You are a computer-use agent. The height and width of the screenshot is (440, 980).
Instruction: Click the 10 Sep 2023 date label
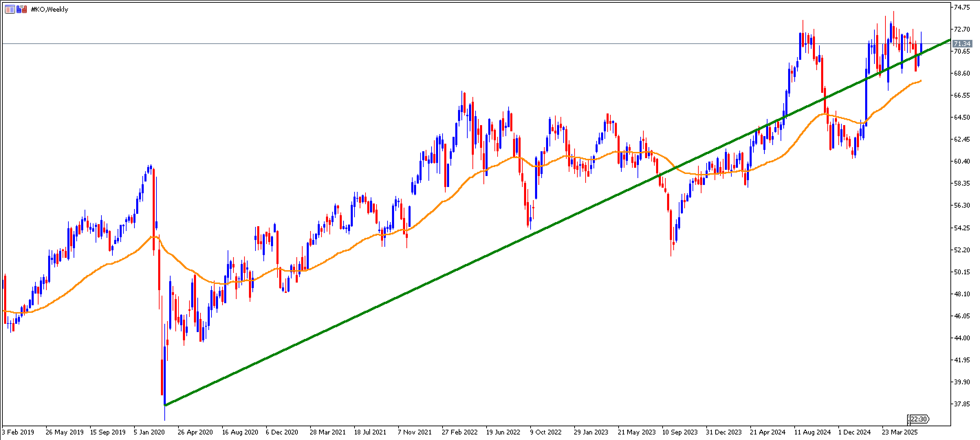coord(680,432)
